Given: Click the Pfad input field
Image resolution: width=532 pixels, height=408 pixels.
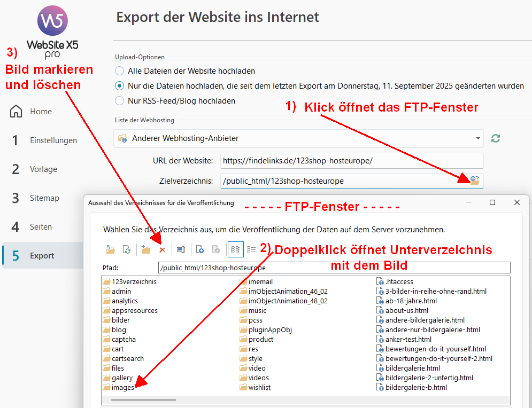Looking at the screenshot, I should click(x=334, y=268).
